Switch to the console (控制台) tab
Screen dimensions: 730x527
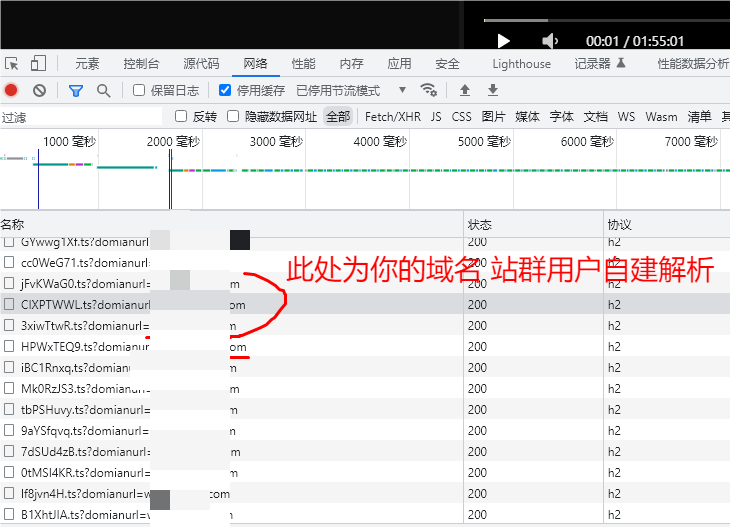141,64
